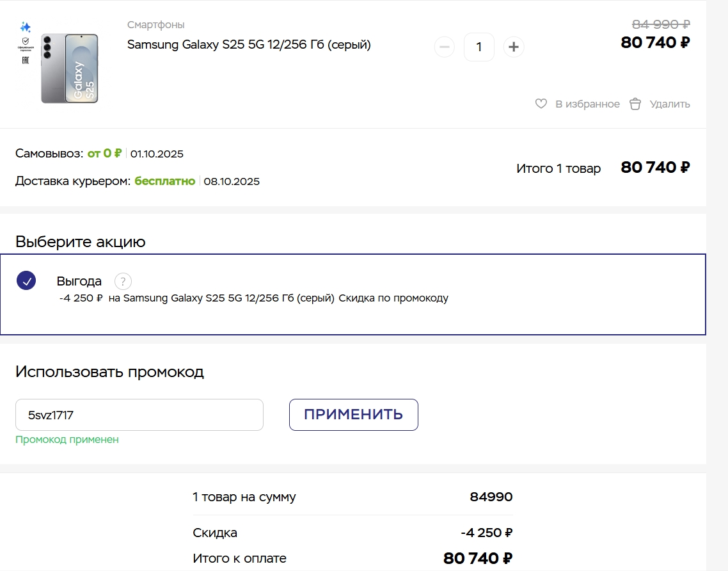Image resolution: width=728 pixels, height=571 pixels.
Task: Click the heart favorites icon
Action: pyautogui.click(x=541, y=104)
